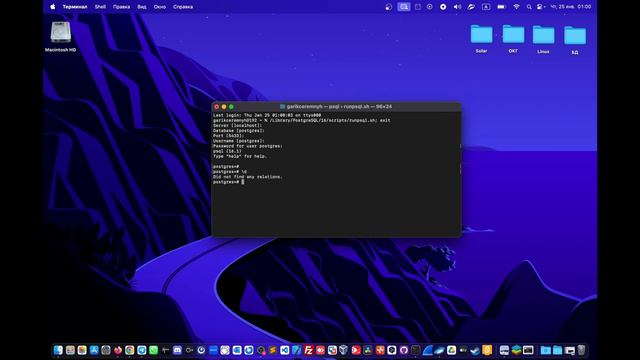This screenshot has width=640, height=360.
Task: Open Google Drive from the dock
Action: click(x=451, y=350)
